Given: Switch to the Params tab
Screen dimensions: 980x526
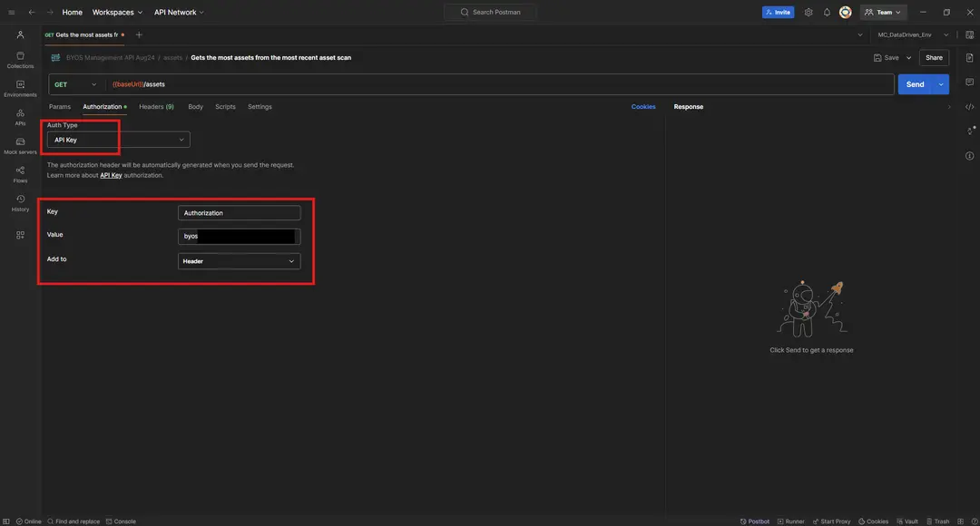Looking at the screenshot, I should tap(60, 107).
